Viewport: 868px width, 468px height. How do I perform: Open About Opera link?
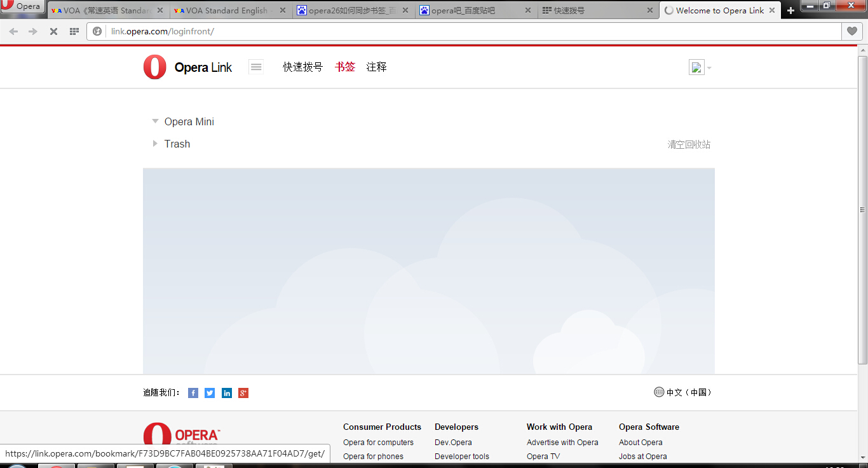(641, 443)
